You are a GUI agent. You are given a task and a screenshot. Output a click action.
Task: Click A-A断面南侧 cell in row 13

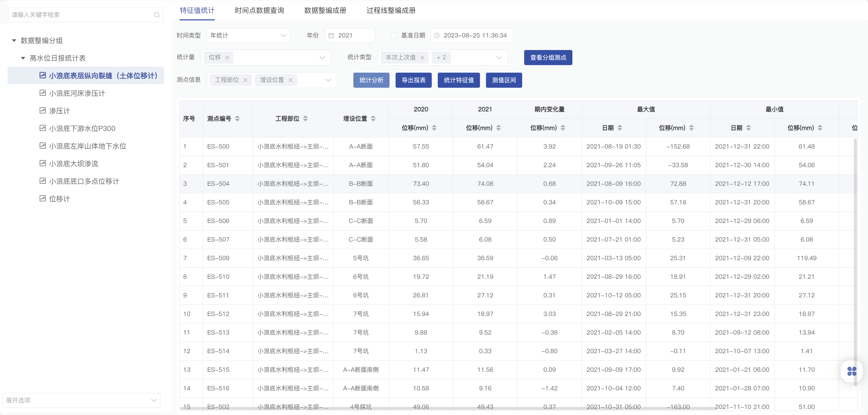pyautogui.click(x=361, y=370)
